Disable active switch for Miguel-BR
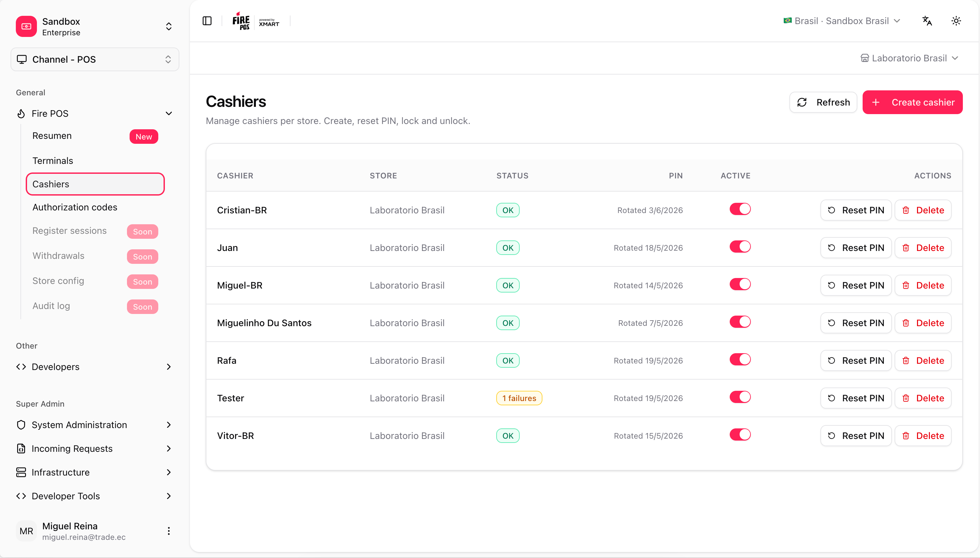Screen dimensions: 980x558 tap(740, 284)
